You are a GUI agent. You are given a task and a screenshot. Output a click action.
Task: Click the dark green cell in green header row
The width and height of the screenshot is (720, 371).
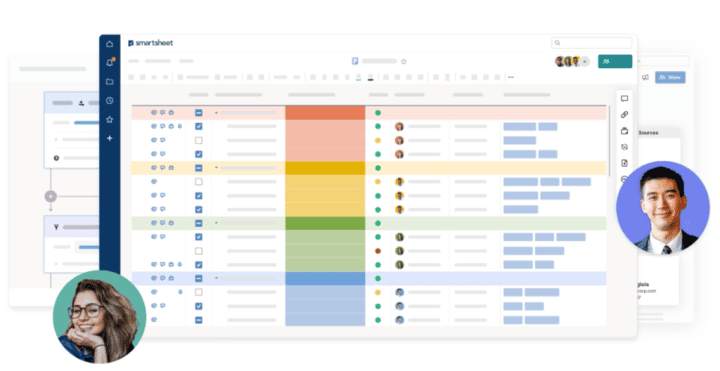coord(325,223)
